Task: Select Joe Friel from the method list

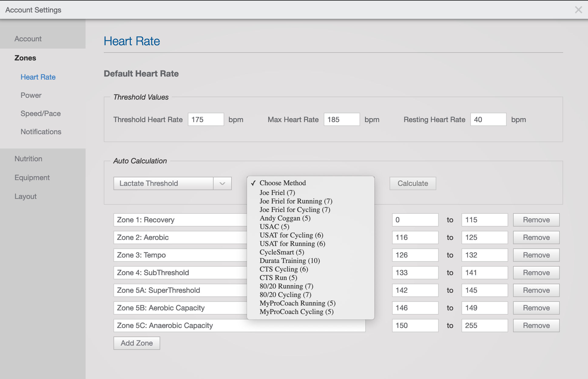Action: click(x=276, y=193)
